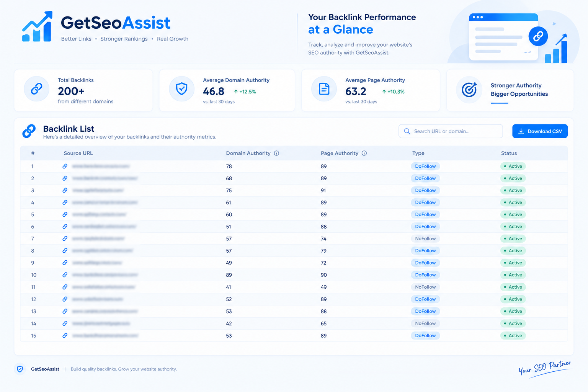Click the Active status badge in row 5
The width and height of the screenshot is (588, 392).
(513, 214)
